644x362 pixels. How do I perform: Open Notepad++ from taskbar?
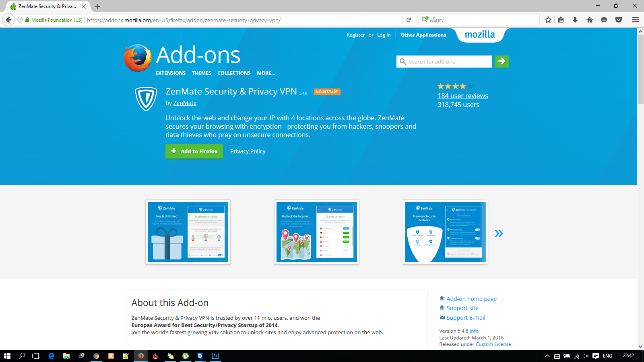tap(126, 356)
